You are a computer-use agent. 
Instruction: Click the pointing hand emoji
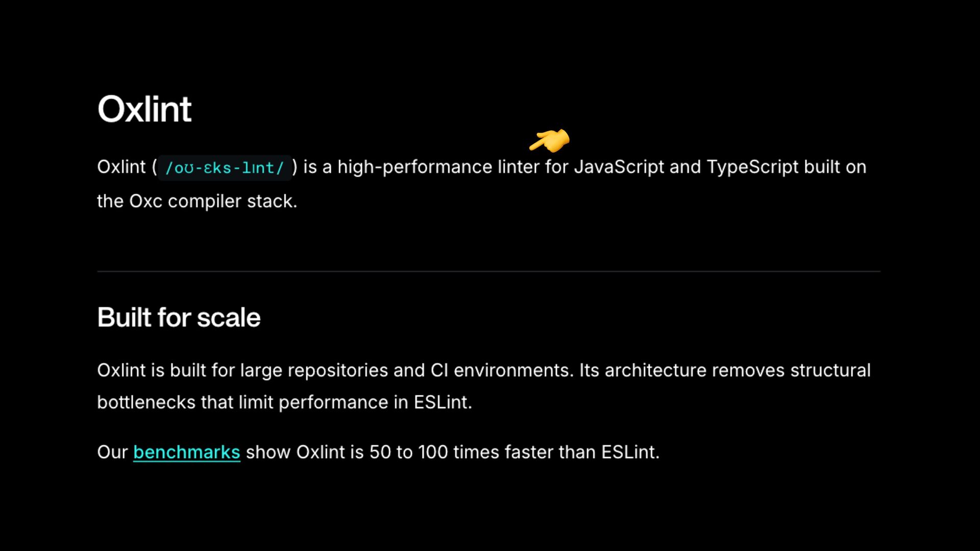click(550, 140)
